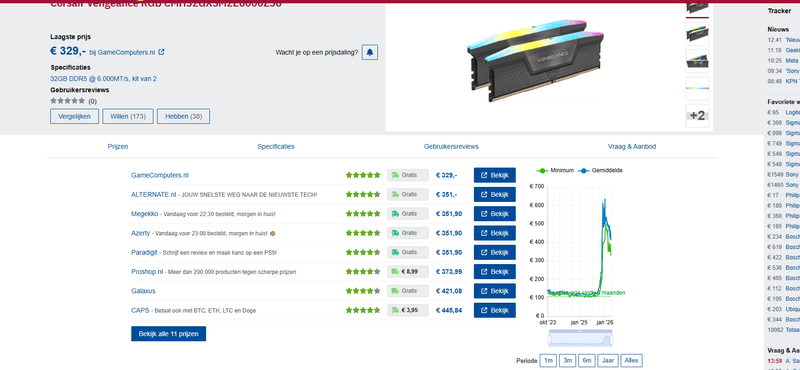Open the ALTERNATE.nl shop link
The image size is (800, 370).
coord(154,194)
